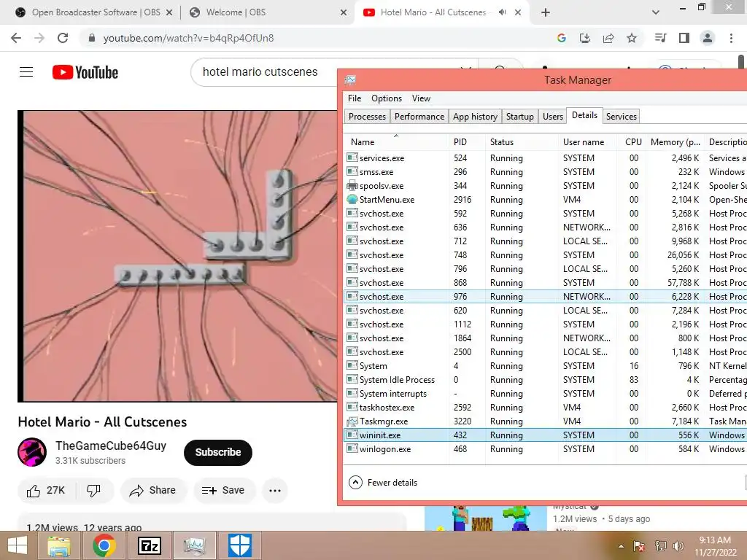Go back in Chrome browser
The image size is (747, 560).
tap(16, 38)
